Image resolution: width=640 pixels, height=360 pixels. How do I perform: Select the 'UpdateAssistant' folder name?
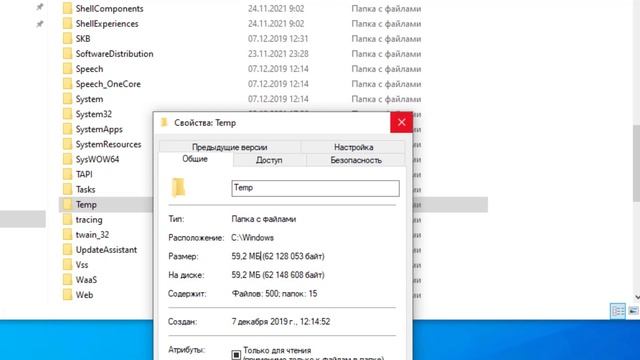[106, 250]
